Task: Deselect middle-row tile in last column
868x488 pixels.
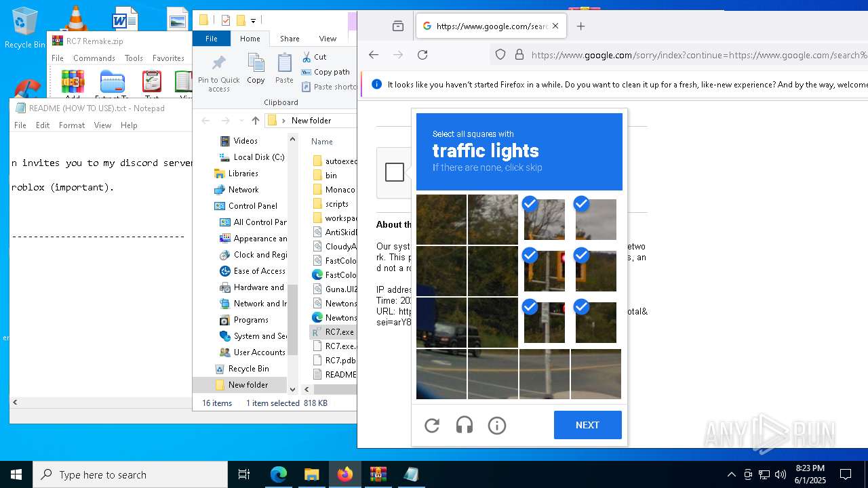Action: point(596,271)
